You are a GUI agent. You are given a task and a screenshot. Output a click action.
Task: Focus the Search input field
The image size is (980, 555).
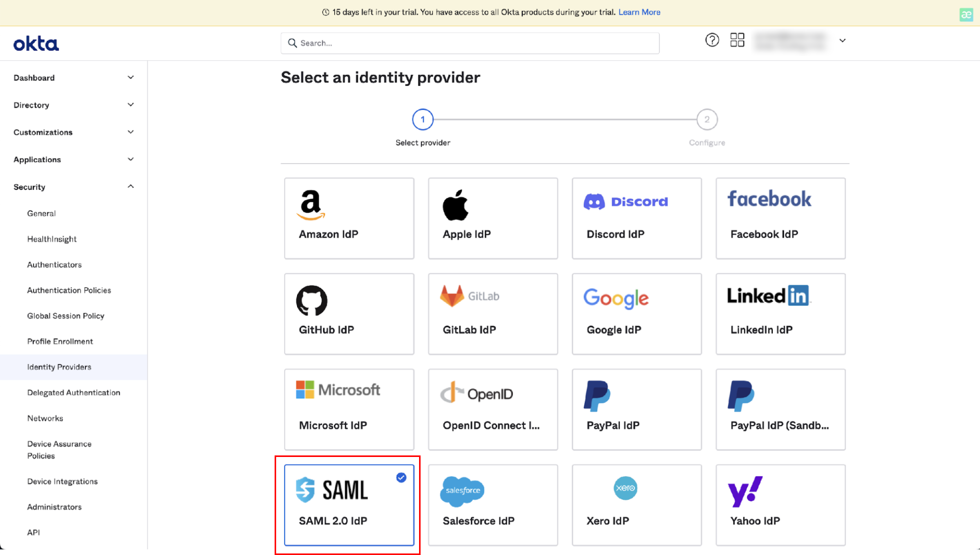(470, 43)
